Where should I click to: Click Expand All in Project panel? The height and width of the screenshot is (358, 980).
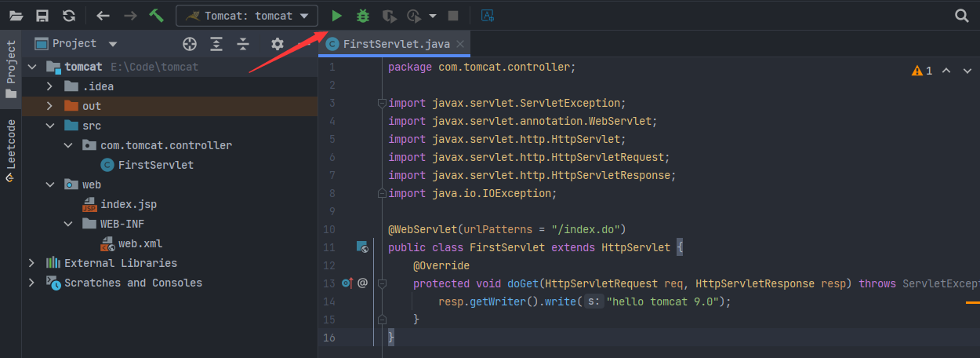click(216, 44)
